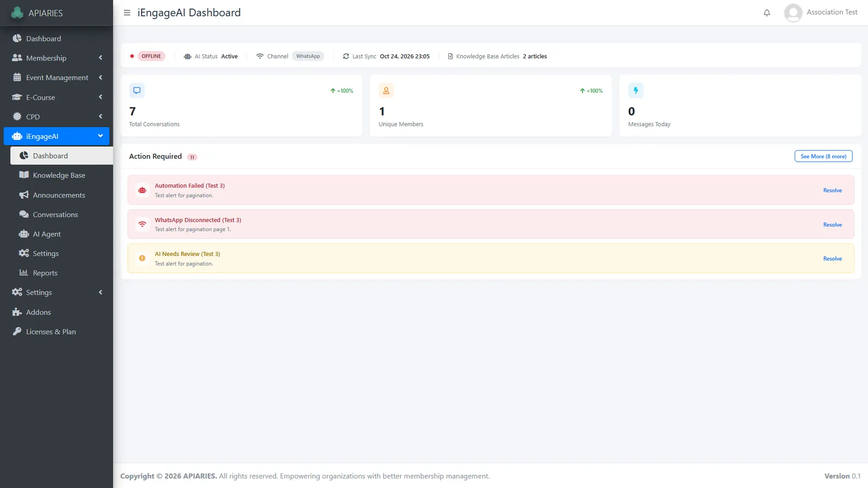The height and width of the screenshot is (488, 868).
Task: Click the Addons puzzle icon
Action: [17, 312]
